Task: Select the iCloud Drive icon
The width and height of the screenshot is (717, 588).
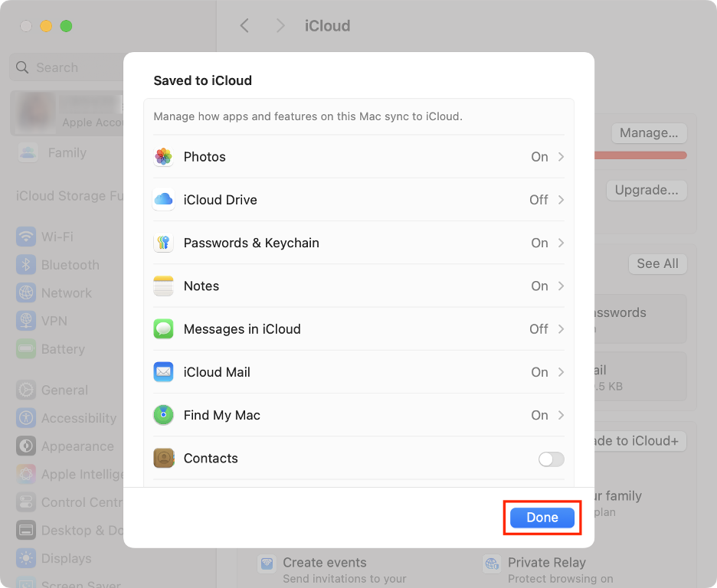Action: pos(163,200)
